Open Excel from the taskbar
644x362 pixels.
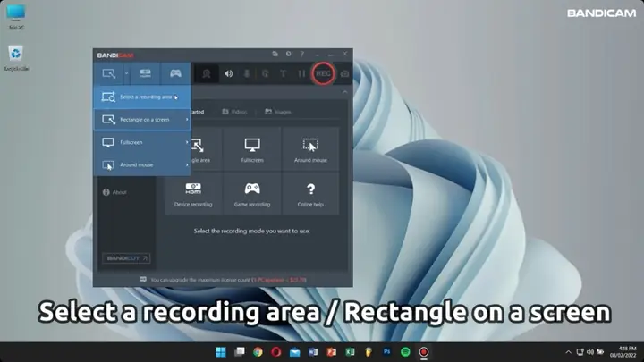pos(350,352)
